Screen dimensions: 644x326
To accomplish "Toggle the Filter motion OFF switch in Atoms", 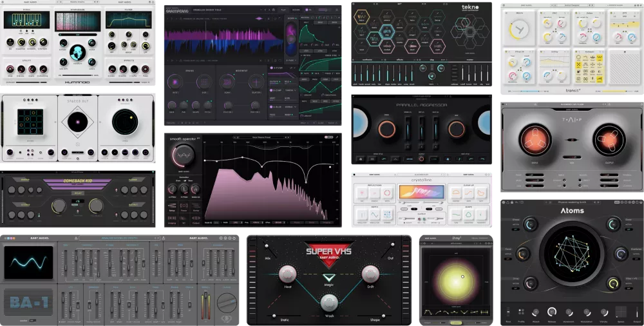I will pos(629,288).
